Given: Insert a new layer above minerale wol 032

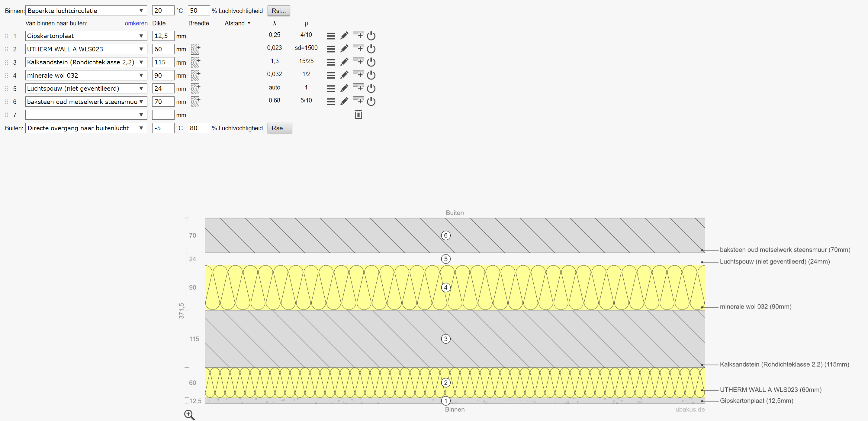Looking at the screenshot, I should coord(358,75).
